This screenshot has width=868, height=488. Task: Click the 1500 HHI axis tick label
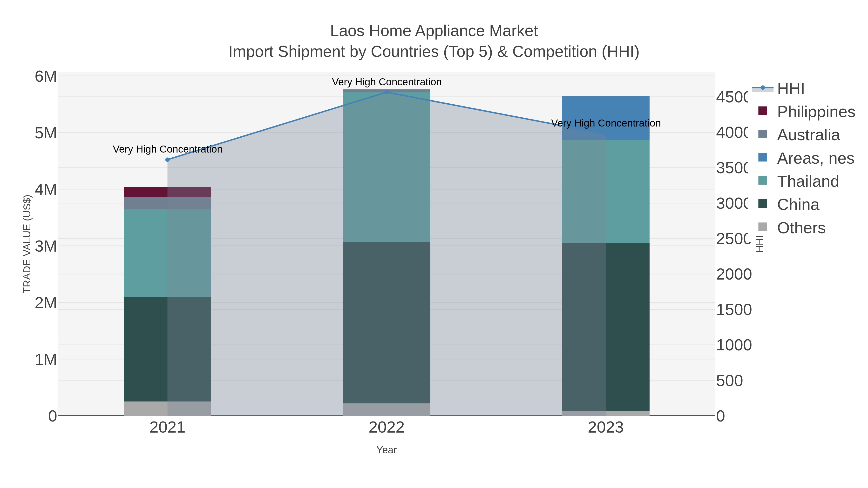coord(734,309)
